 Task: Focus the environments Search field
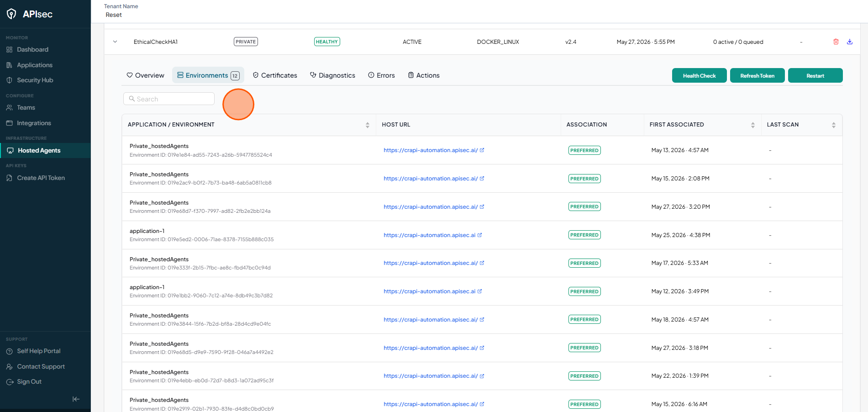tap(169, 99)
